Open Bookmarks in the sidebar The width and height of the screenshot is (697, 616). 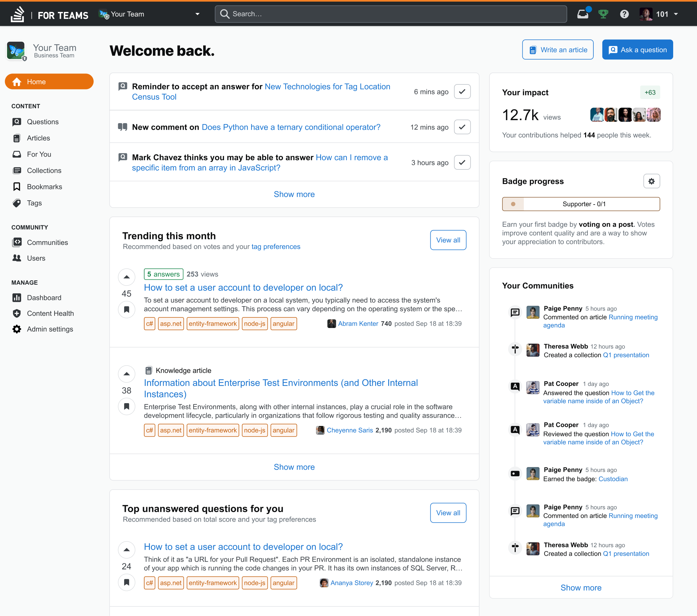[44, 187]
